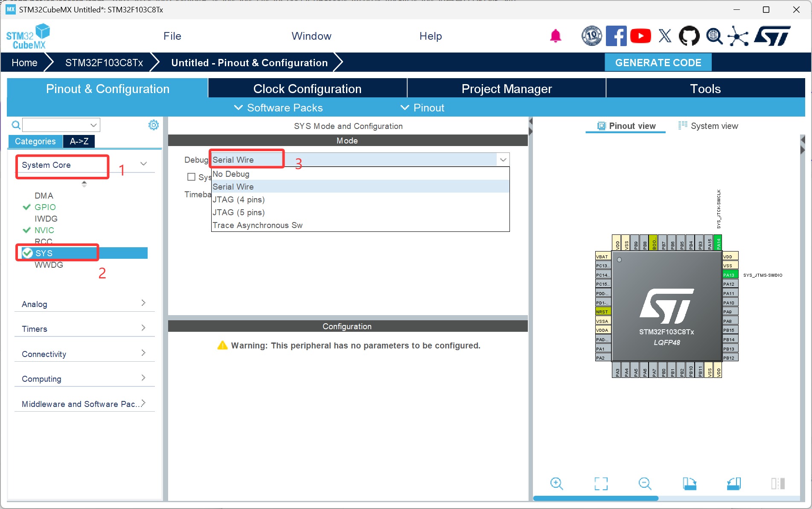Screen dimensions: 812x509
Task: Click the ST logo in header
Action: [772, 36]
